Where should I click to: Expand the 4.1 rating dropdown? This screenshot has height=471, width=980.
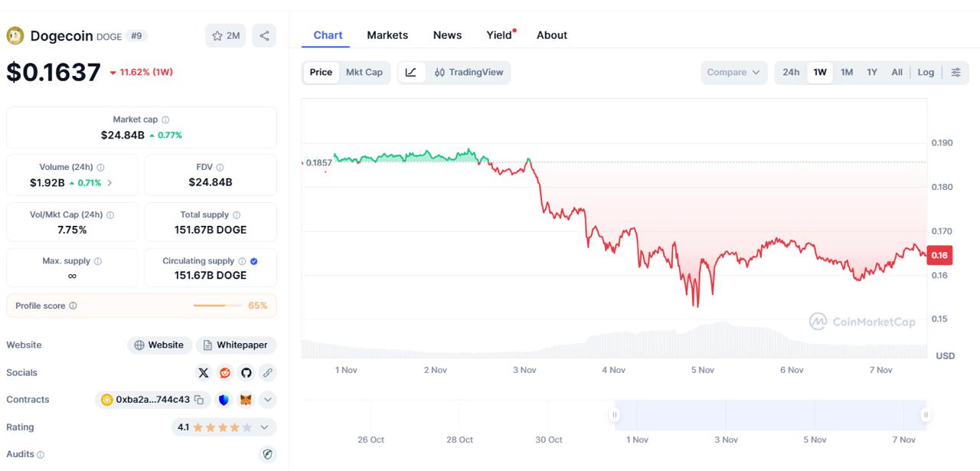point(265,427)
